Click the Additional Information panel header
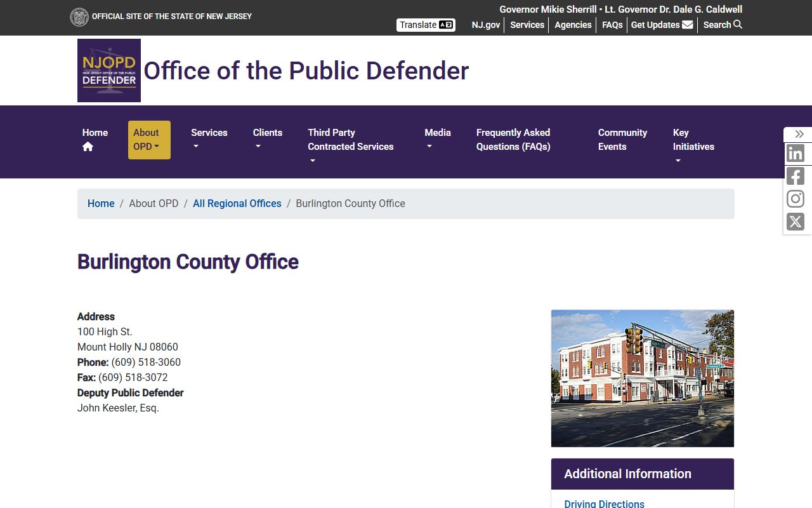This screenshot has width=812, height=508. [643, 474]
